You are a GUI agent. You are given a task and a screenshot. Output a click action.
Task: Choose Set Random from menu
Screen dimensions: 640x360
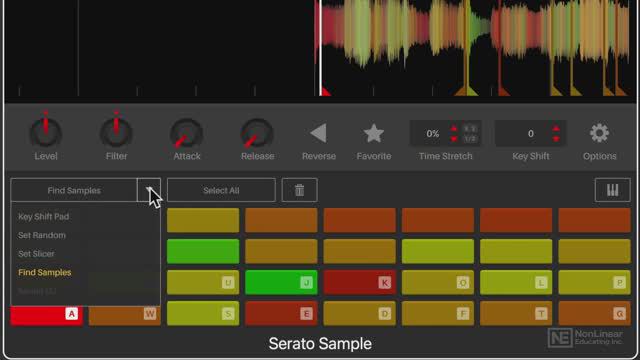click(x=42, y=235)
